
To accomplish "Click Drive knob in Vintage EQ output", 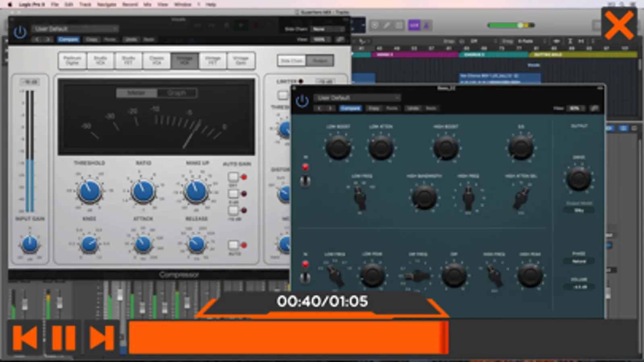I will [579, 179].
